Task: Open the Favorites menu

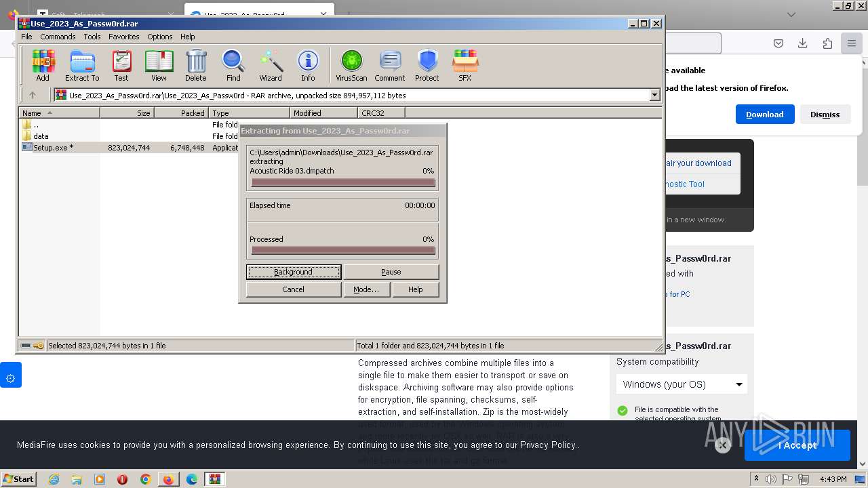Action: tap(124, 37)
